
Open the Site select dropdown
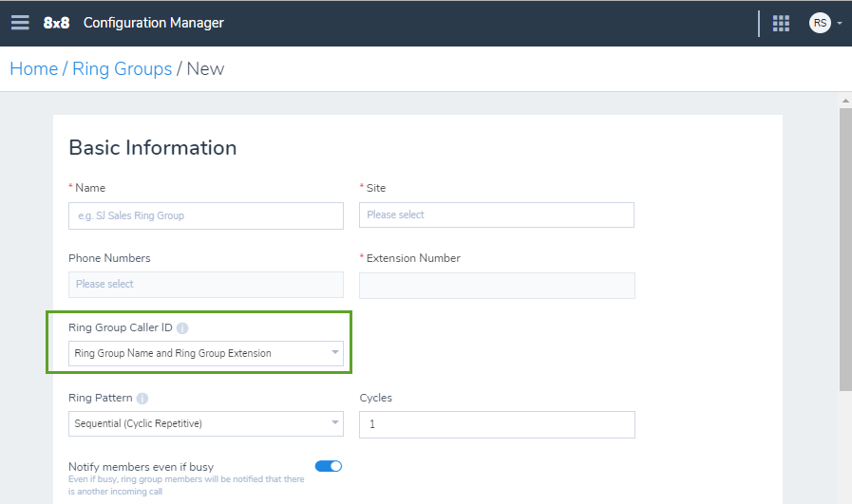click(x=497, y=215)
